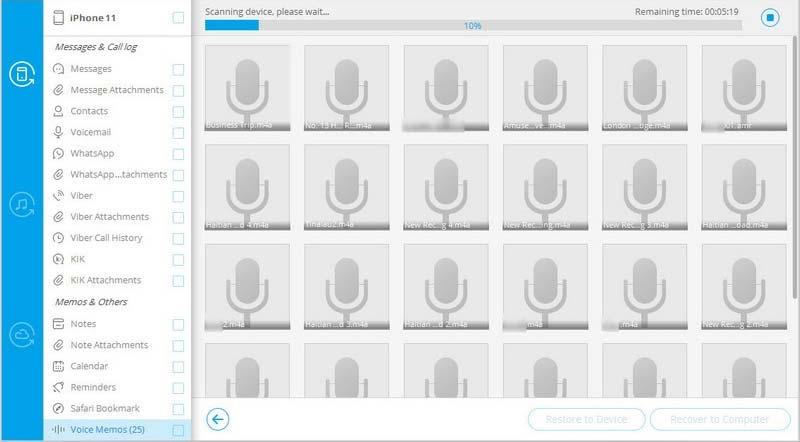This screenshot has width=800, height=442.
Task: Tick the Messages checkbox
Action: 178,69
